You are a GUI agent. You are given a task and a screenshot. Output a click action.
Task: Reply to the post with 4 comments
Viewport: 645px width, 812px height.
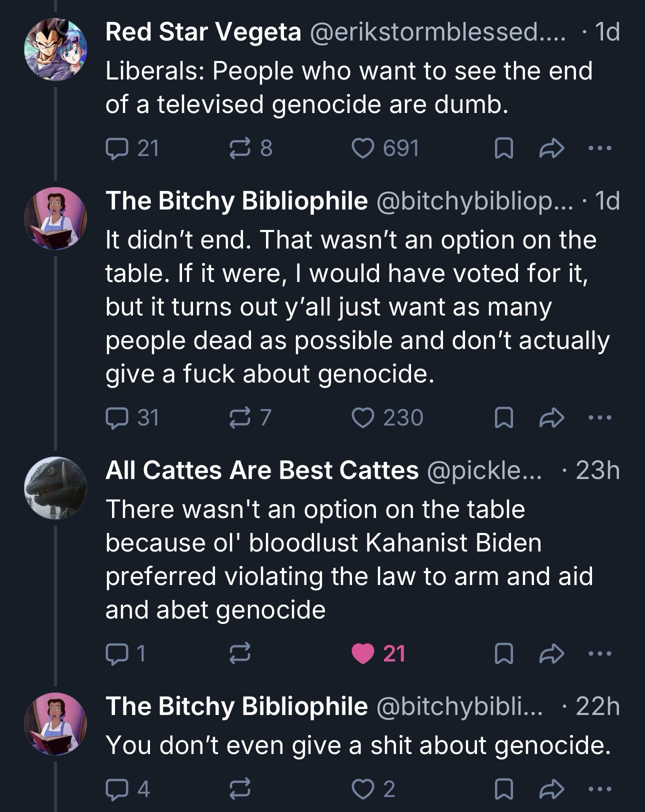[x=116, y=788]
